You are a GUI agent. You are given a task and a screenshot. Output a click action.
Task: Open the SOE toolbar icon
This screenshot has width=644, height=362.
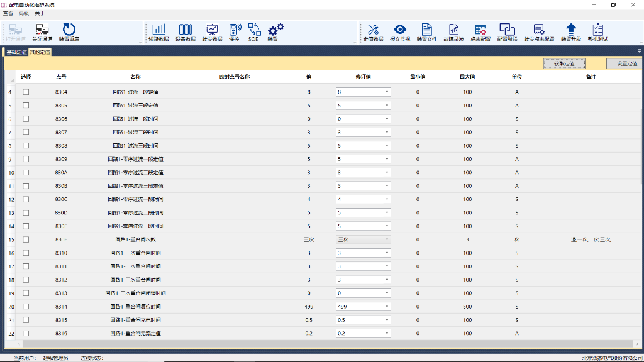253,30
